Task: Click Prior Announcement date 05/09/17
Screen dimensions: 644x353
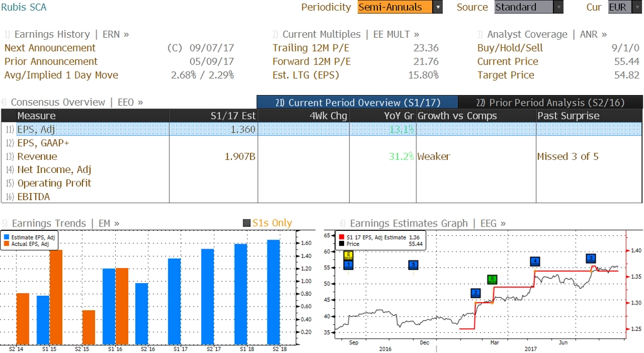Action: [211, 61]
